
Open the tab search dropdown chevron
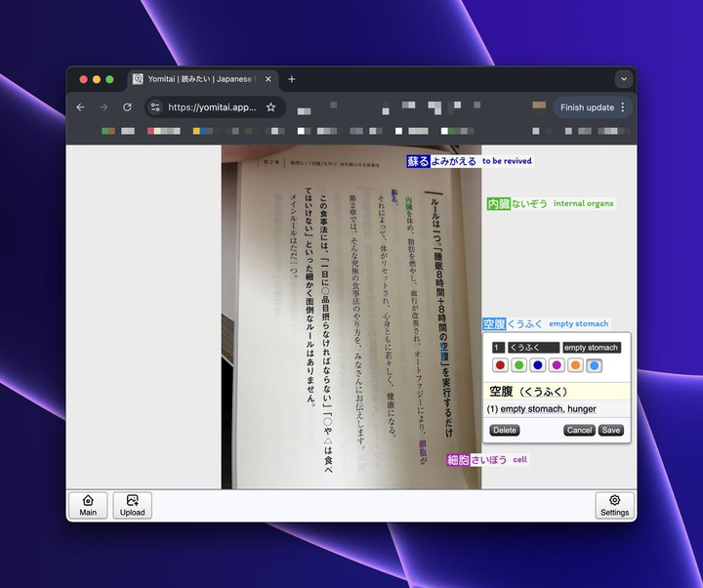tap(624, 79)
